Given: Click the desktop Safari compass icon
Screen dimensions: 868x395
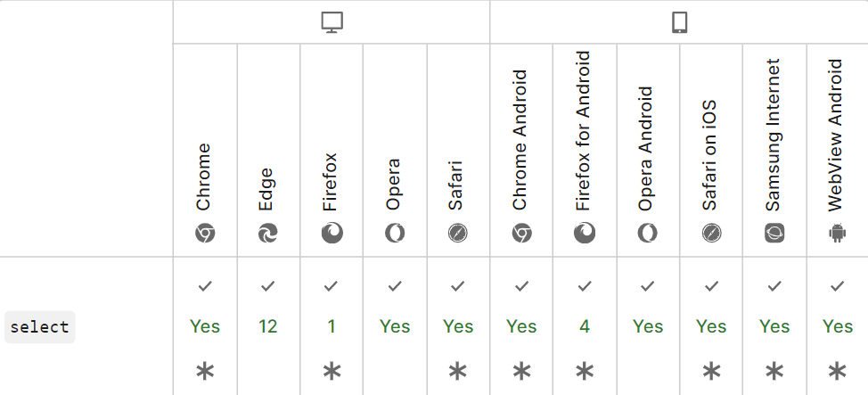Looking at the screenshot, I should pyautogui.click(x=458, y=234).
